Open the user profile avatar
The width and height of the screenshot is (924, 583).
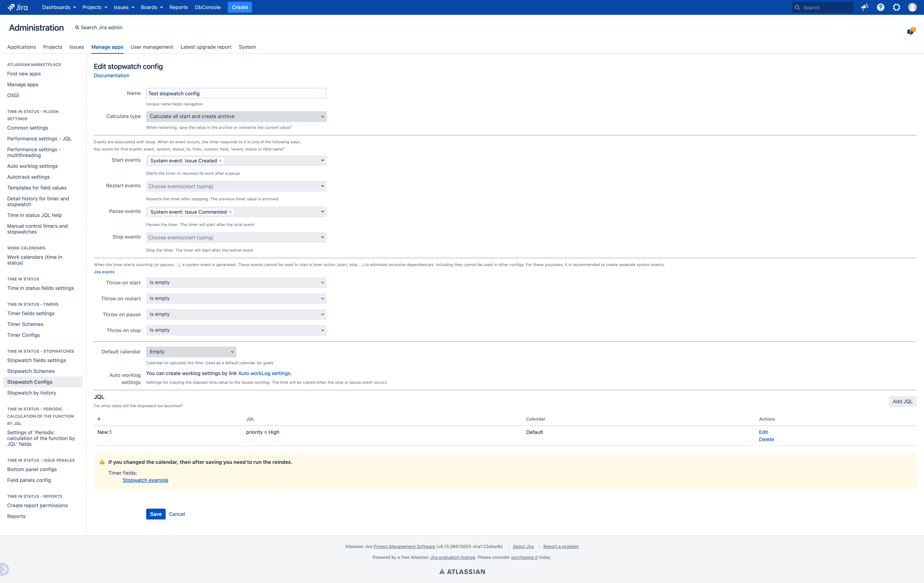coord(912,7)
